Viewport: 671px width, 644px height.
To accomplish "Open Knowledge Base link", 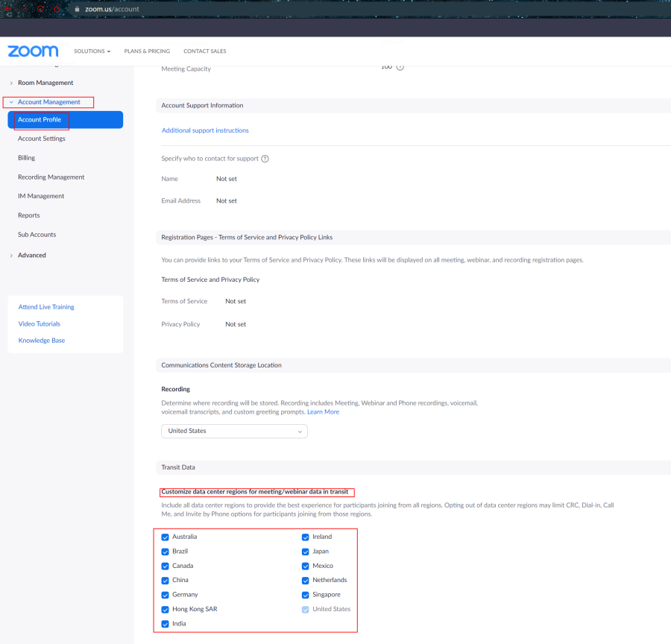I will (42, 341).
